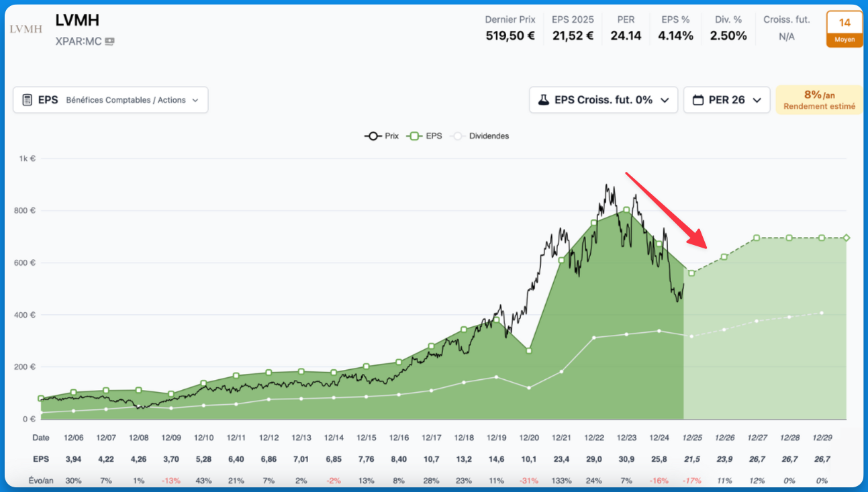The image size is (868, 492).
Task: Click the LVMH brand logo
Action: coord(26,29)
